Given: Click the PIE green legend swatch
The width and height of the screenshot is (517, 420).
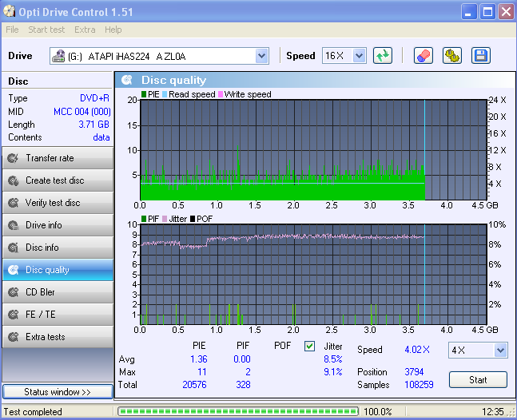Looking at the screenshot, I should click(x=144, y=94).
